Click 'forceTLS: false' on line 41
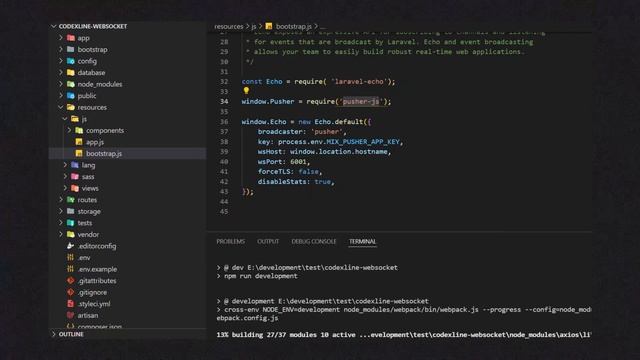The height and width of the screenshot is (360, 640). [x=288, y=171]
